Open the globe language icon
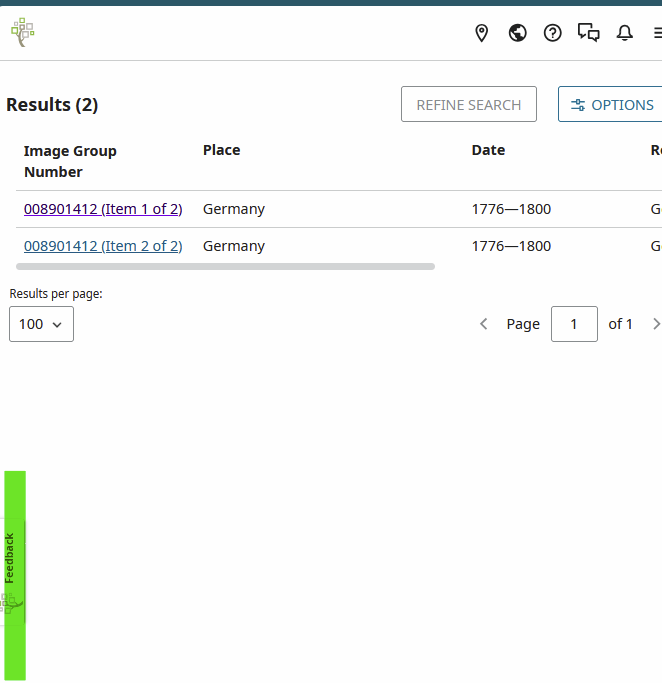This screenshot has height=683, width=662. click(517, 33)
